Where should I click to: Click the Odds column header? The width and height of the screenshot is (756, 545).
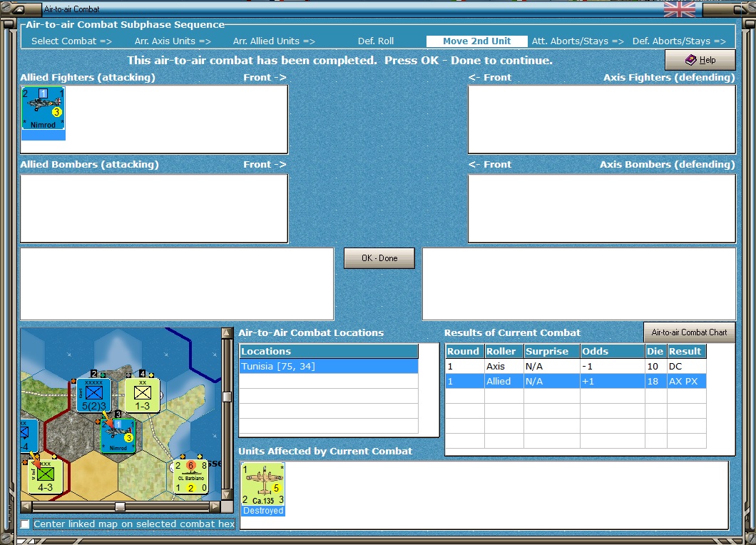[x=613, y=351]
